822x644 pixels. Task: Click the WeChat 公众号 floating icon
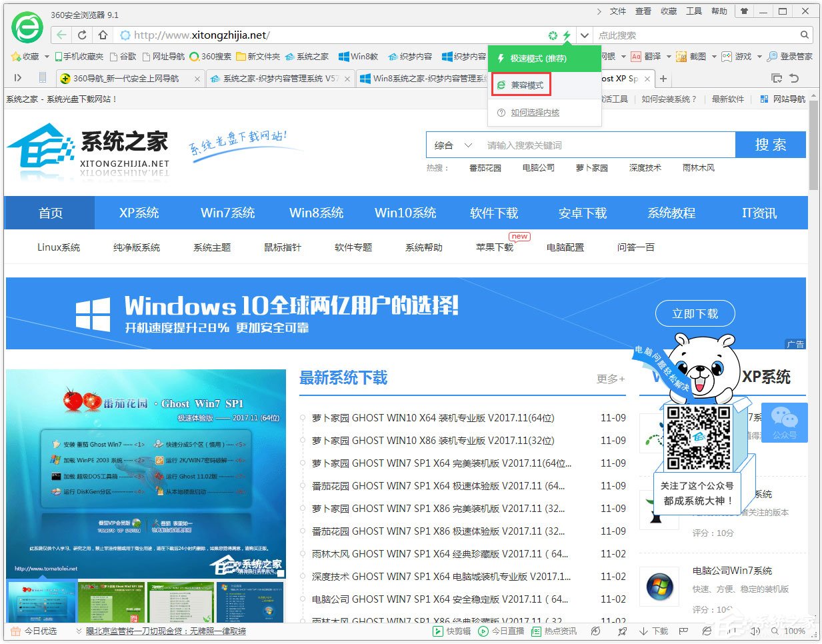click(x=784, y=422)
